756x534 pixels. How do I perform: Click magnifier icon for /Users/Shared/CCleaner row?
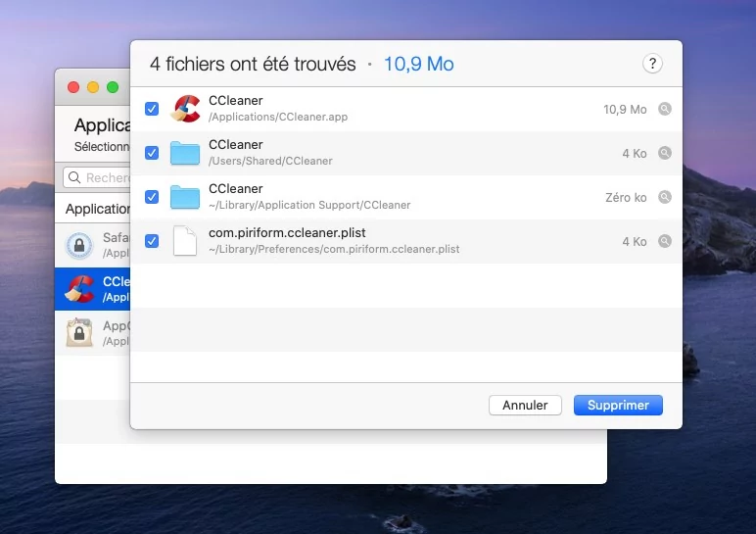click(x=664, y=153)
